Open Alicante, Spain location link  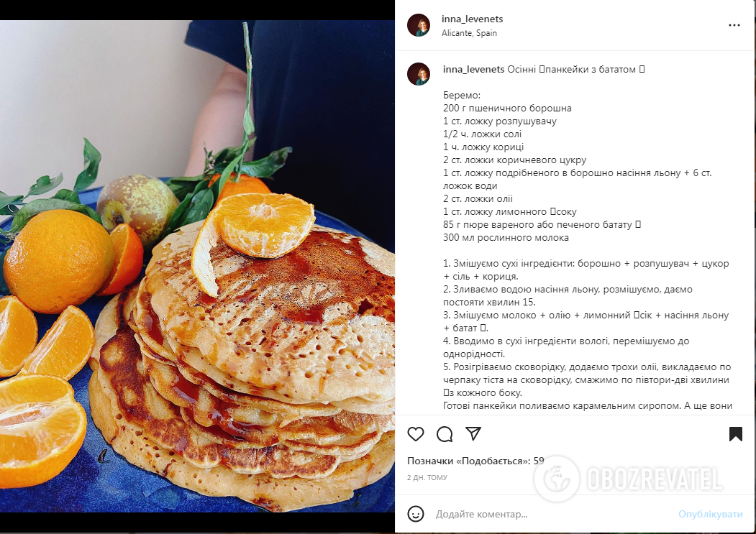(469, 33)
